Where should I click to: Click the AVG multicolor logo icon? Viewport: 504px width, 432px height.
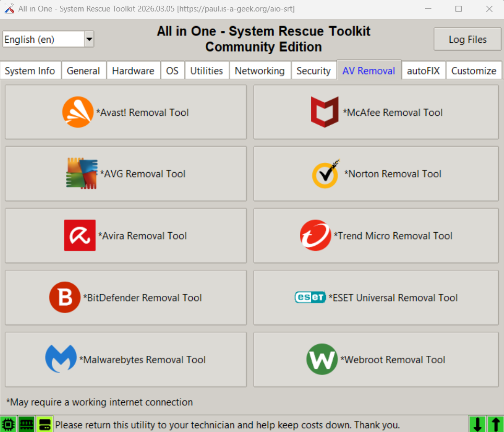(x=82, y=174)
